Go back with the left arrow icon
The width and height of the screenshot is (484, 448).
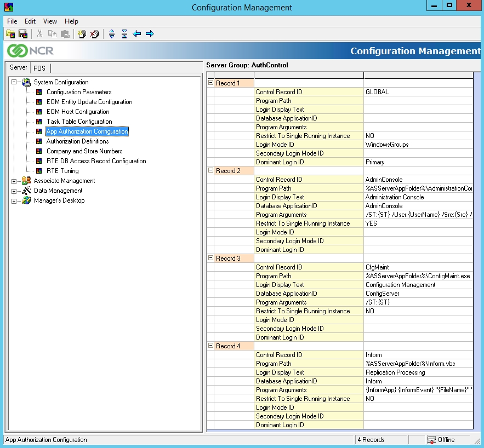point(136,33)
